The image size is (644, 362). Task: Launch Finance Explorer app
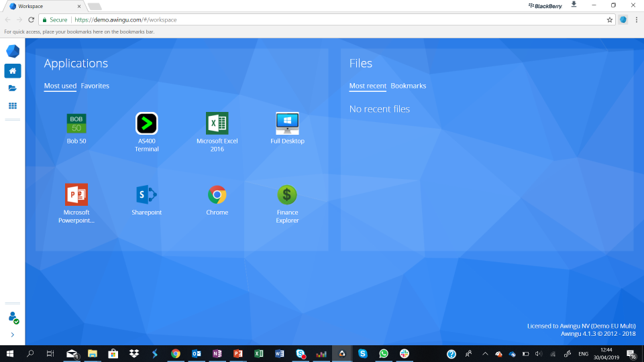pyautogui.click(x=287, y=203)
